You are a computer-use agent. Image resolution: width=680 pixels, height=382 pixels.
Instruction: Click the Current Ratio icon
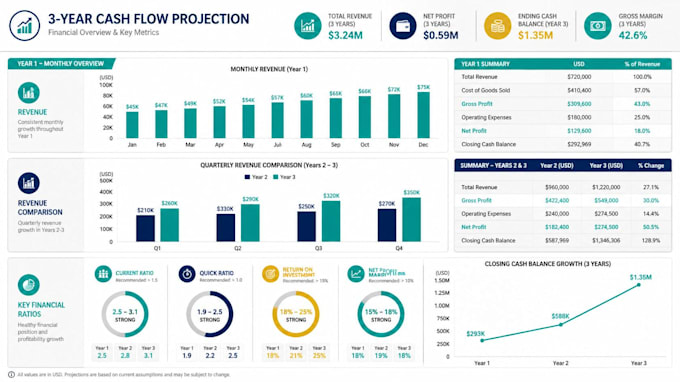pyautogui.click(x=103, y=274)
